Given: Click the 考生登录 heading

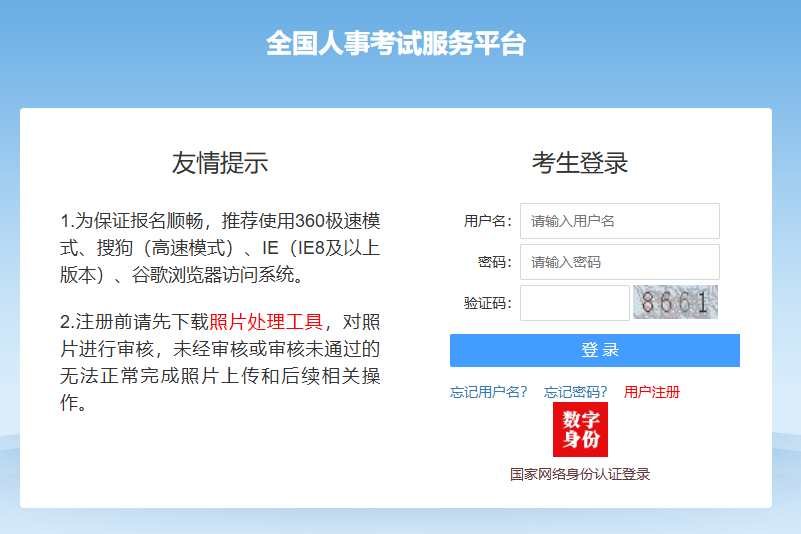Looking at the screenshot, I should [x=580, y=163].
